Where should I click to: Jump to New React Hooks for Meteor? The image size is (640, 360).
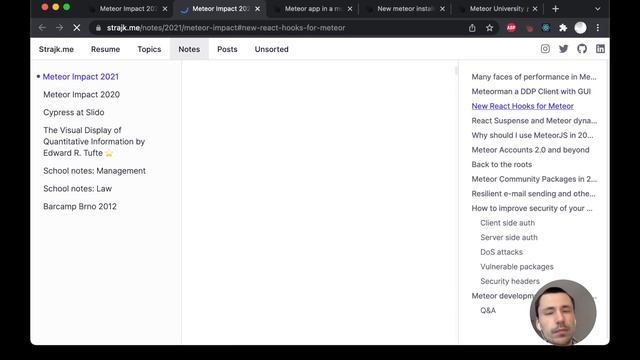tap(522, 106)
